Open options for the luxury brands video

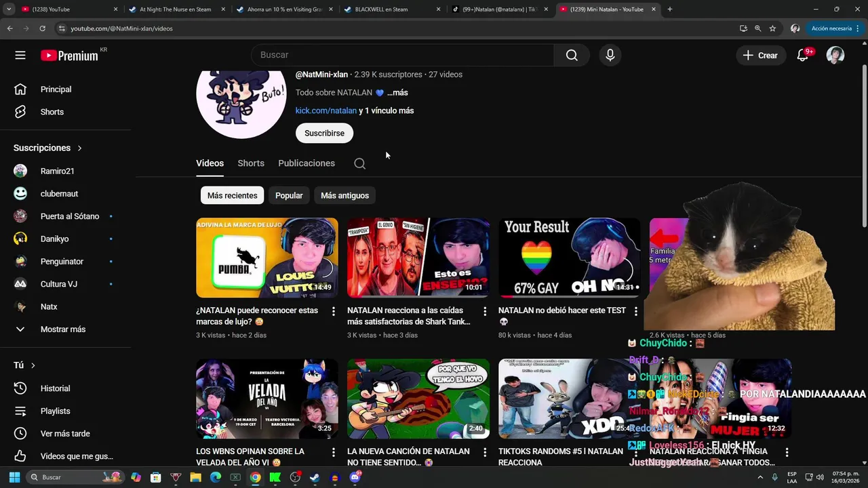(x=333, y=311)
